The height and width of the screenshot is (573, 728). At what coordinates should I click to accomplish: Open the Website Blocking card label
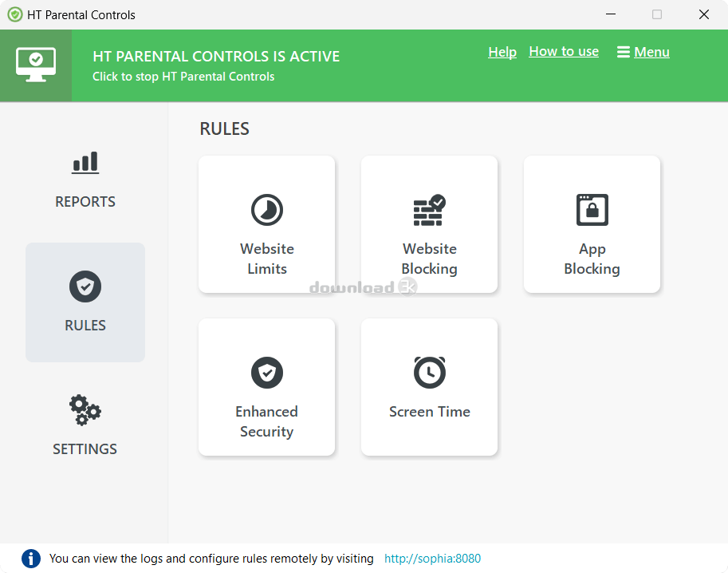pyautogui.click(x=430, y=259)
